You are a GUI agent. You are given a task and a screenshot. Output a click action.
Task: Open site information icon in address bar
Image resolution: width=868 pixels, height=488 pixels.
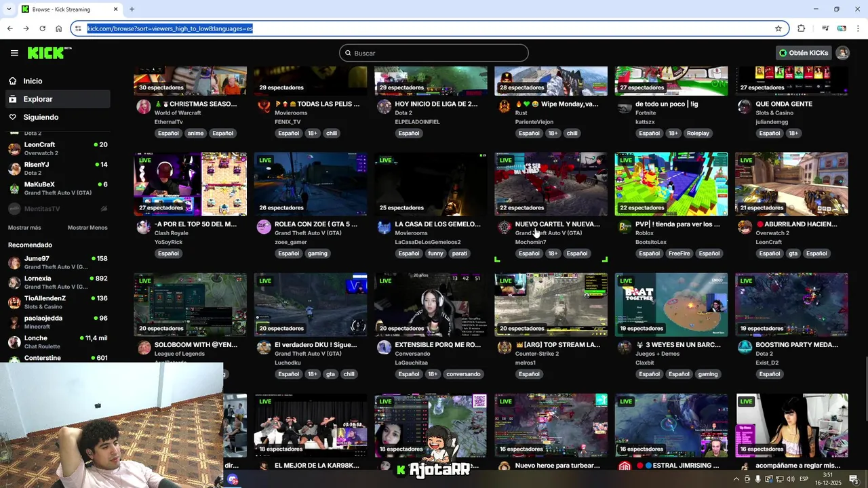tap(79, 28)
